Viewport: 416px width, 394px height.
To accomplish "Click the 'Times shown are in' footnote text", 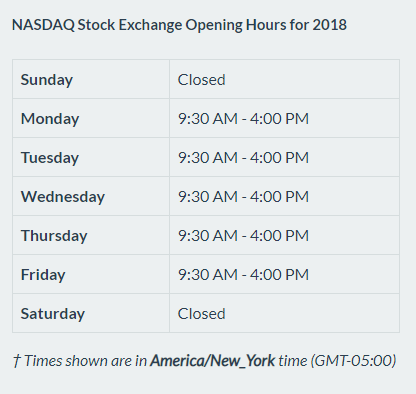I will tap(85, 361).
